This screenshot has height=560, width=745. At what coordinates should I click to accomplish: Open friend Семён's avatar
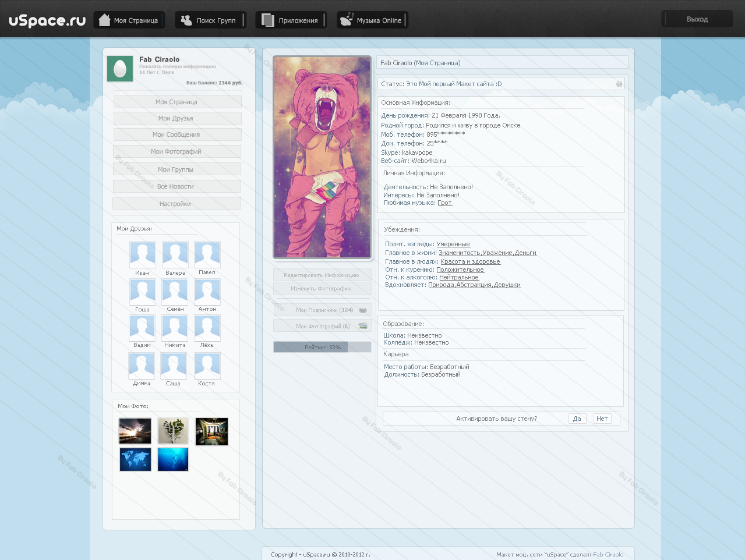pos(175,292)
